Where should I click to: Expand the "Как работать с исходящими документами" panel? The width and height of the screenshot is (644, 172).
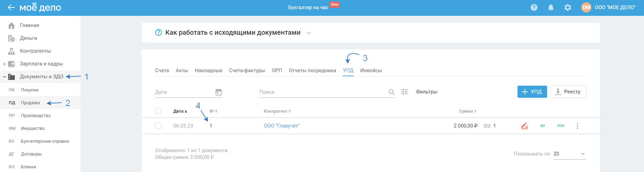pos(308,33)
